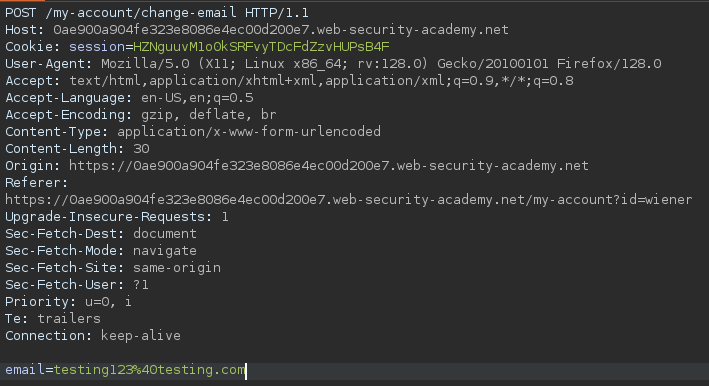Screen dimensions: 709x386
Task: Click the Referer header name
Action: tap(36, 183)
